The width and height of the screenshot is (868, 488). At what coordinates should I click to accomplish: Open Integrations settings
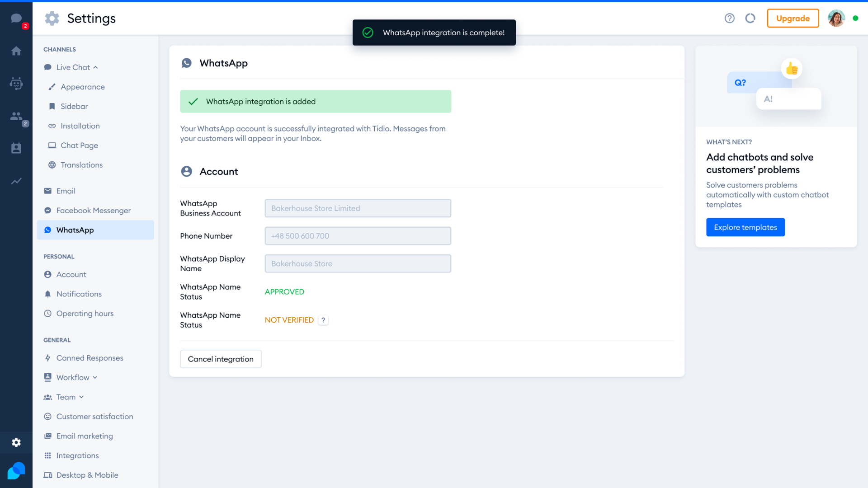[x=77, y=455]
